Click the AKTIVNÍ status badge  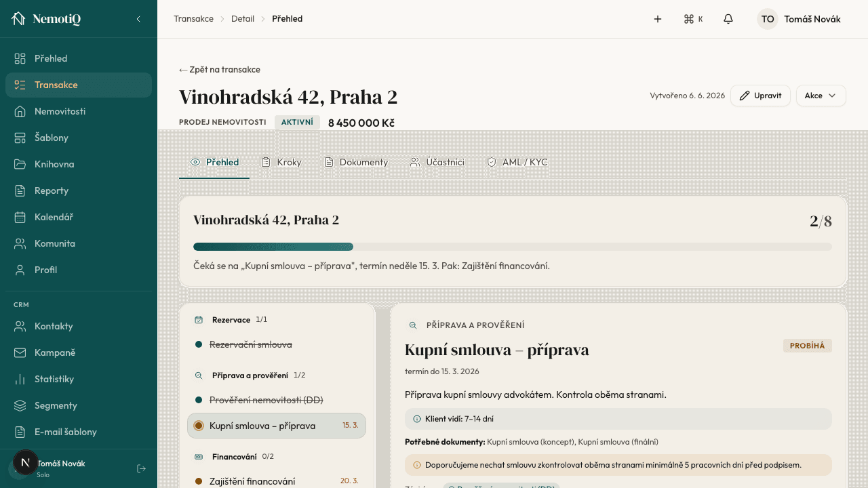coord(297,123)
